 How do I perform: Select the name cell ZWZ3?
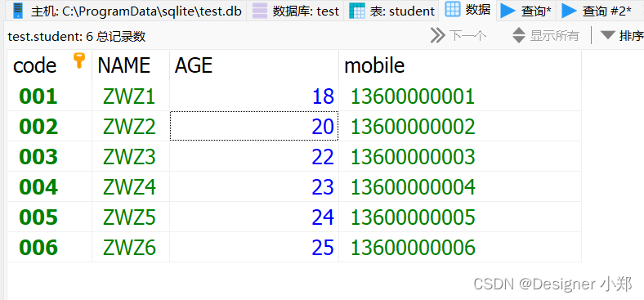[131, 157]
